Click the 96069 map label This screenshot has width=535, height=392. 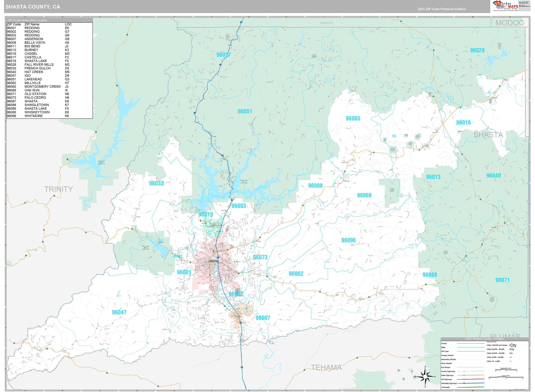point(364,195)
